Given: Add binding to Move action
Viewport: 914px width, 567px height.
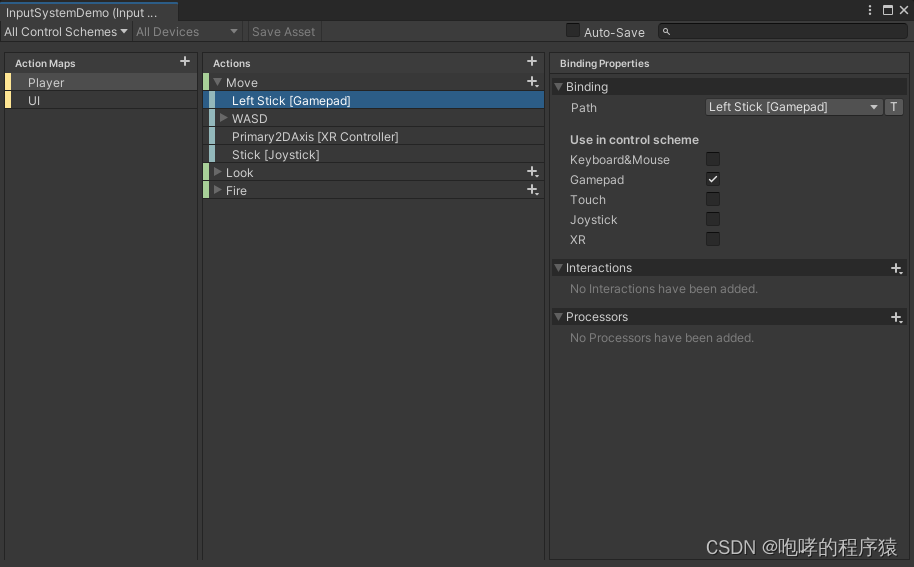Looking at the screenshot, I should (532, 82).
